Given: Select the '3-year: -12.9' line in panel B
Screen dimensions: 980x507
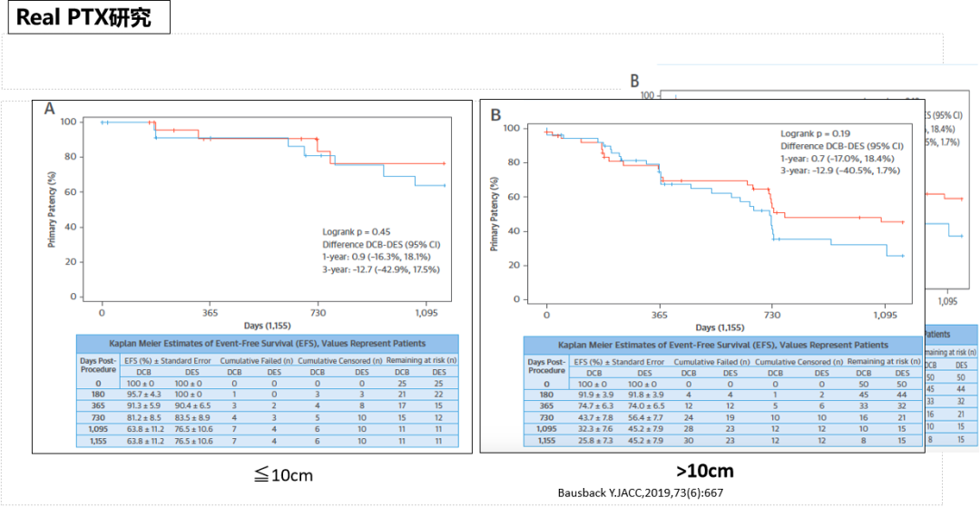Looking at the screenshot, I should (x=840, y=171).
